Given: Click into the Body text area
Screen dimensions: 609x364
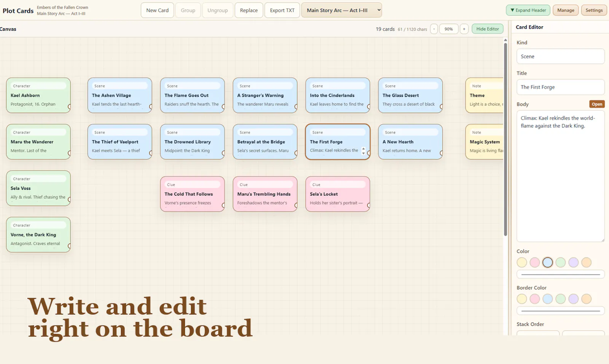Looking at the screenshot, I should point(560,176).
